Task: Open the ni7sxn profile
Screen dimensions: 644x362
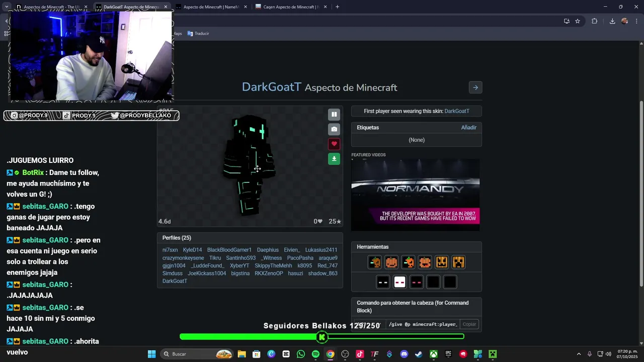Action: coord(170,250)
